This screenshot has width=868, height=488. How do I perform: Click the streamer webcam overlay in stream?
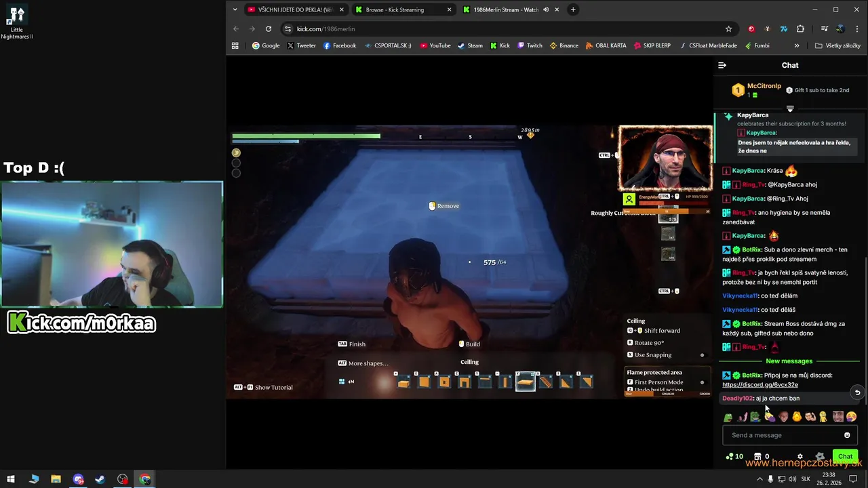[665, 159]
